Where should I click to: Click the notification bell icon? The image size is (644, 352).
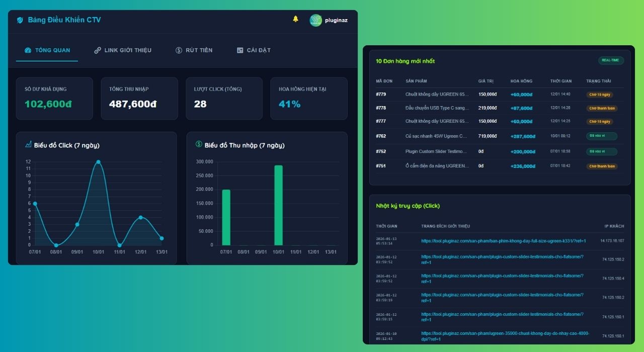click(x=295, y=19)
